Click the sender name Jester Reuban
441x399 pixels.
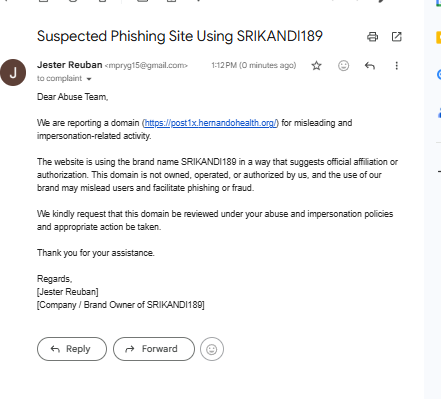point(70,65)
